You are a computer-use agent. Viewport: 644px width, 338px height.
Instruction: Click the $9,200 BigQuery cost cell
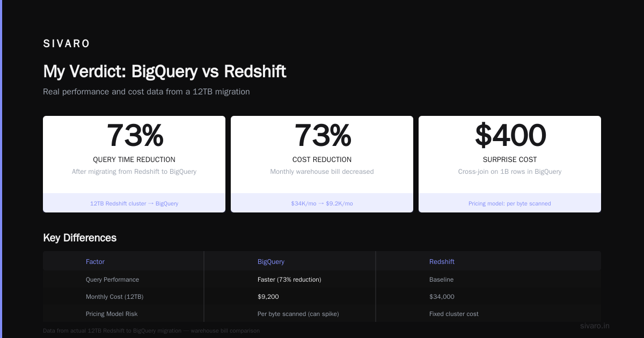click(268, 297)
